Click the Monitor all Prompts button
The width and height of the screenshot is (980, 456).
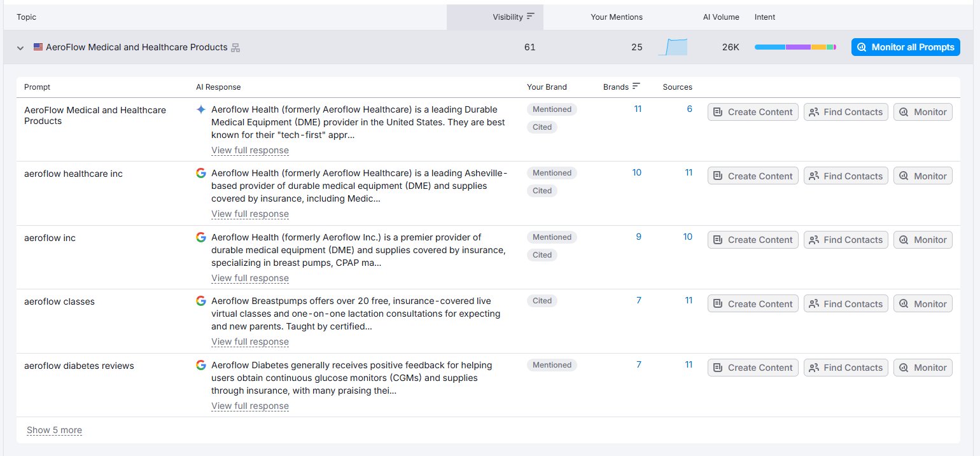coord(906,47)
